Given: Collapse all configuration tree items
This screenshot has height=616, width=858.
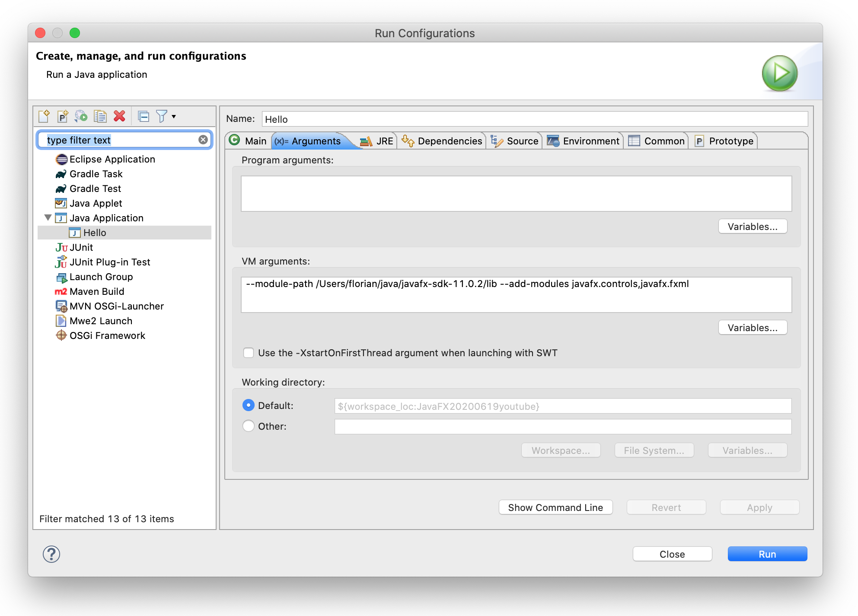Looking at the screenshot, I should pyautogui.click(x=144, y=116).
